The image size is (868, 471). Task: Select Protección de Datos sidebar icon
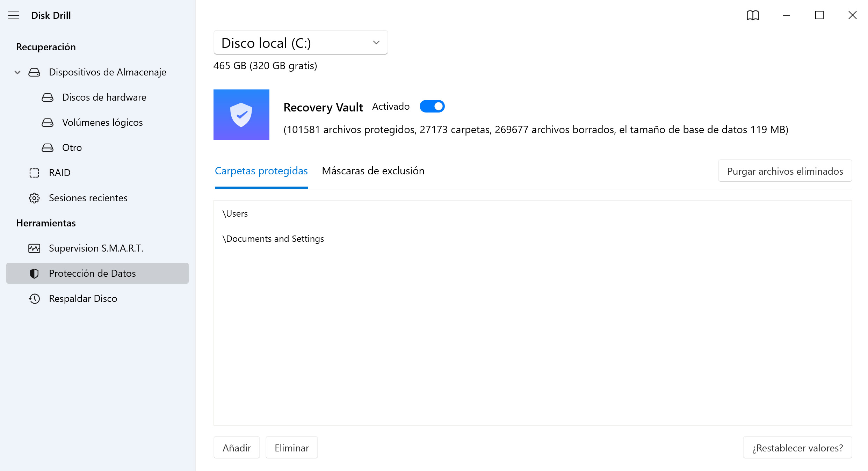[35, 273]
